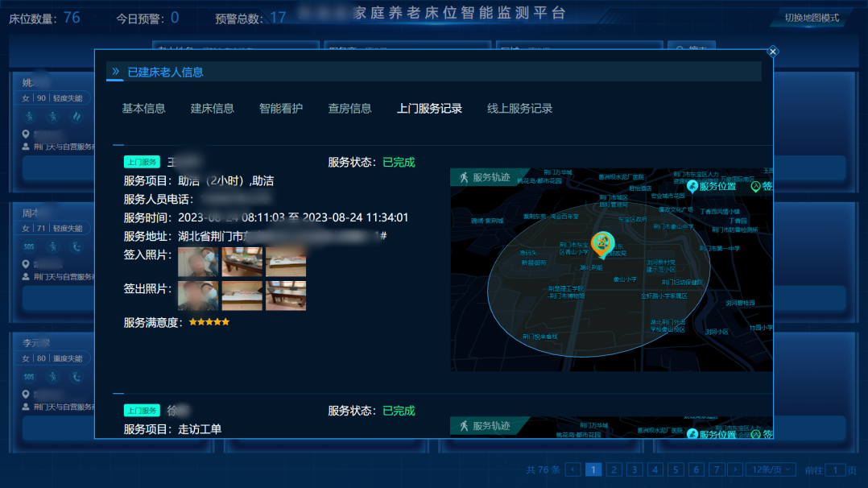The width and height of the screenshot is (868, 488).
Task: Open the service provider filter dropdown at the top
Action: 407,48
